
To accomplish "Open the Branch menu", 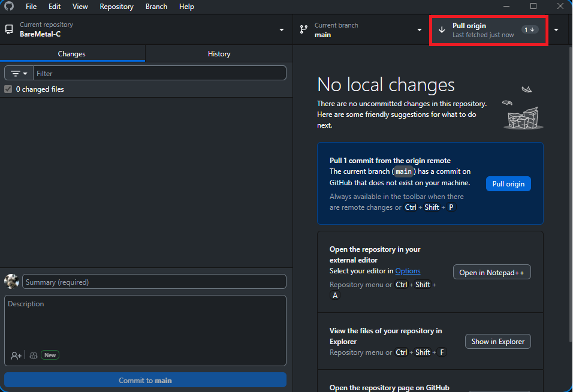I will tap(156, 7).
